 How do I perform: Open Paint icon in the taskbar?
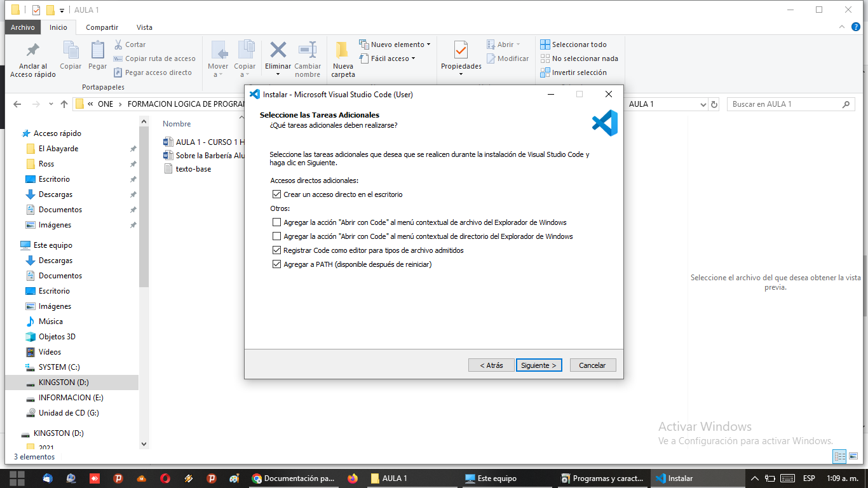click(235, 478)
